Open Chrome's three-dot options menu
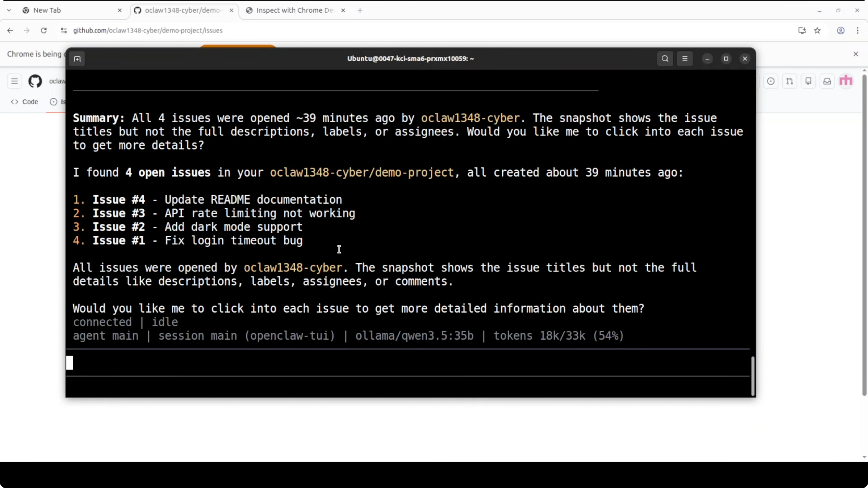The image size is (868, 488). pos(858,30)
